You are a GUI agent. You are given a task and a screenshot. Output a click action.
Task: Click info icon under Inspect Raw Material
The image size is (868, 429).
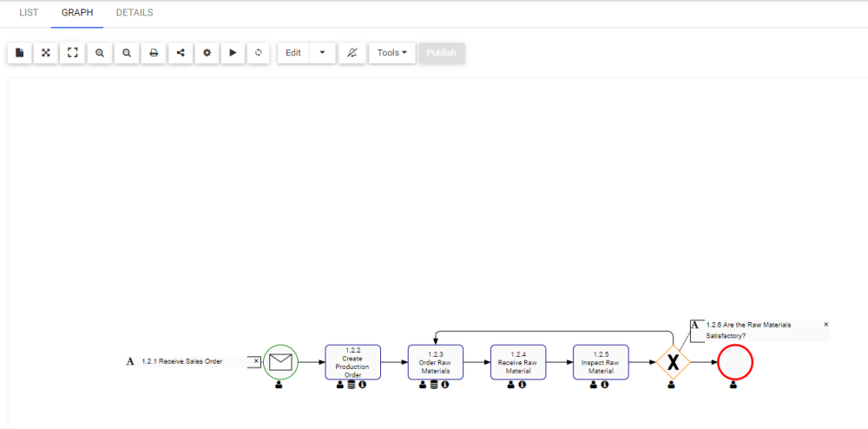[604, 385]
